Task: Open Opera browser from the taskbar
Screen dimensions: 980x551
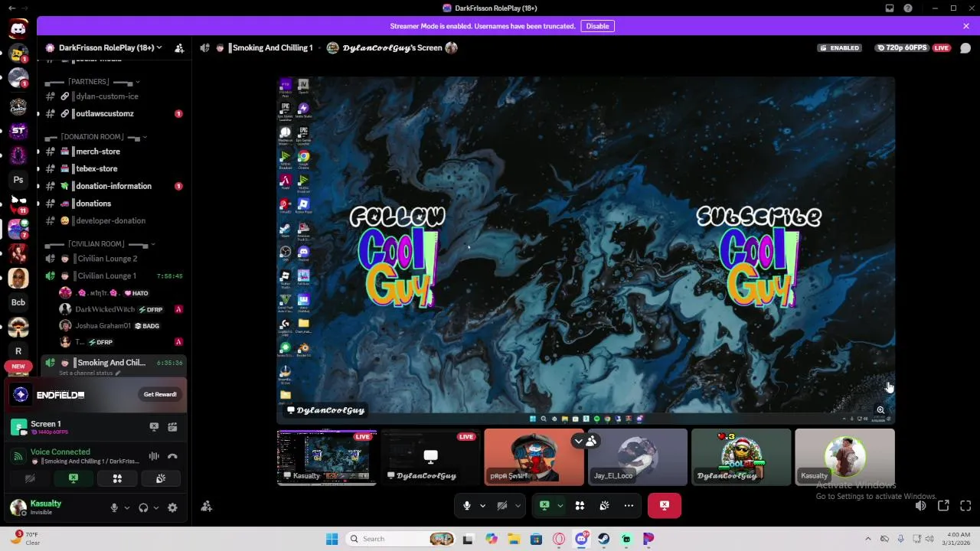Action: pos(559,539)
